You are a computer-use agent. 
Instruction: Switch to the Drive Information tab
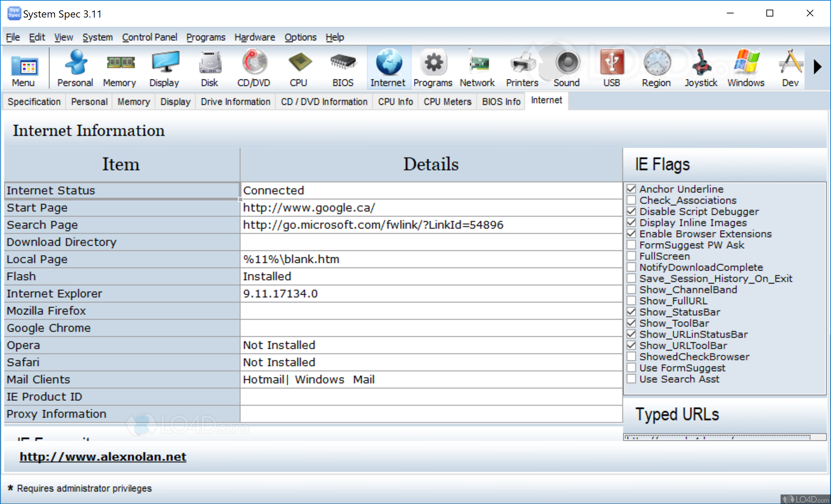[235, 101]
